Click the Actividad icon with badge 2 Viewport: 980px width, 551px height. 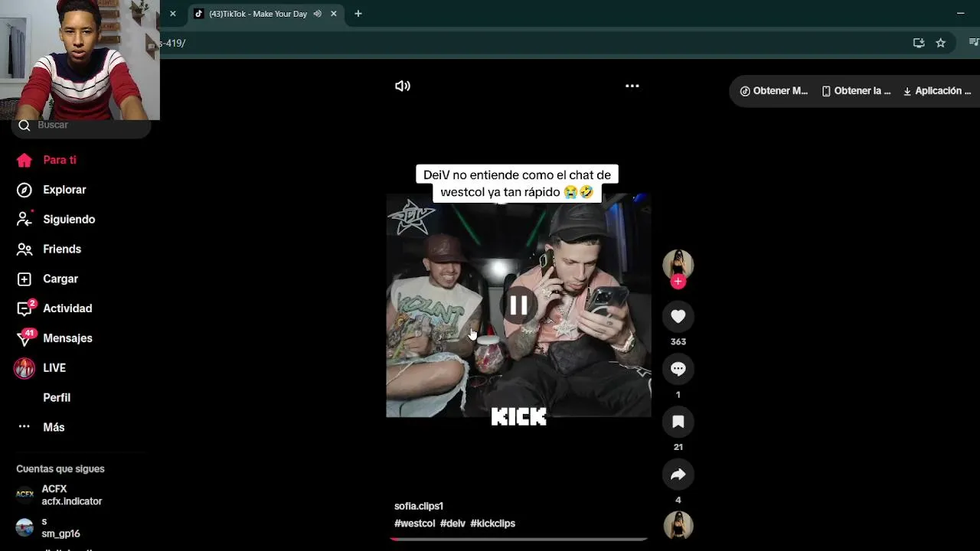pos(25,308)
